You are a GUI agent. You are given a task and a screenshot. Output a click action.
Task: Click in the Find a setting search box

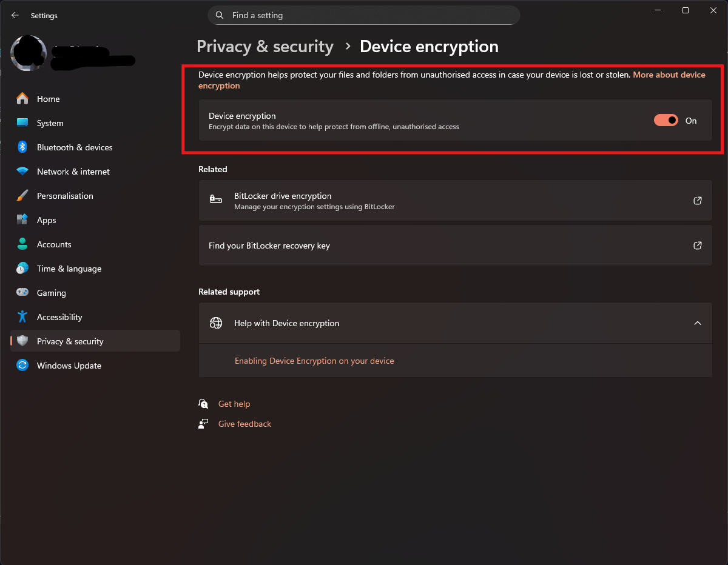(364, 15)
